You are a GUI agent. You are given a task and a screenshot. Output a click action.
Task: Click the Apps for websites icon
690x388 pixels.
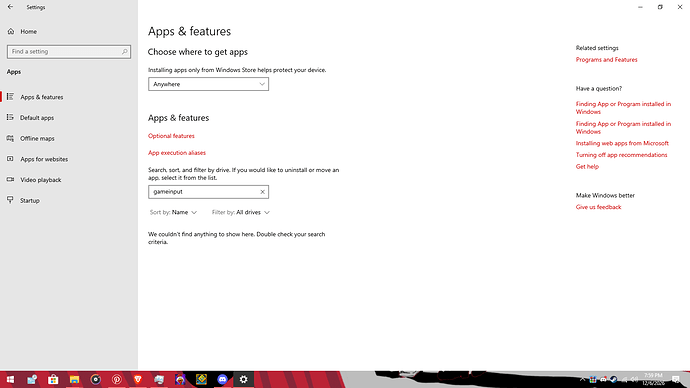[10, 158]
